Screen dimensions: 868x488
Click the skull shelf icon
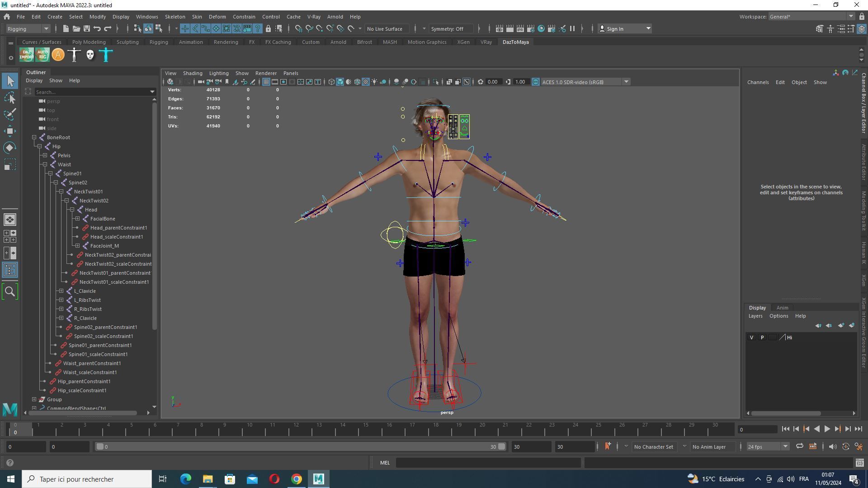pyautogui.click(x=90, y=55)
